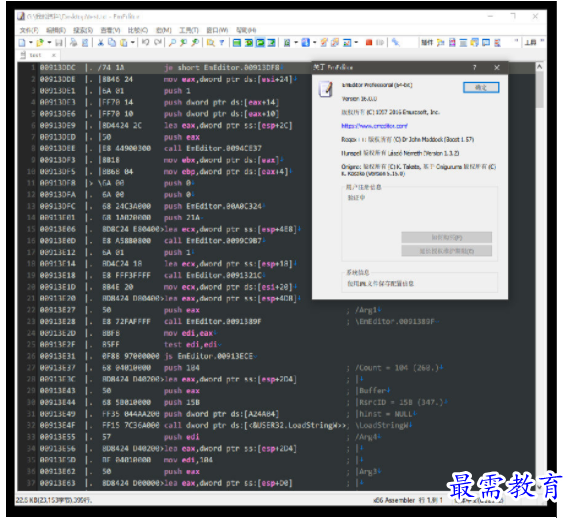Click lower greyed button in registration info box

pos(446,251)
